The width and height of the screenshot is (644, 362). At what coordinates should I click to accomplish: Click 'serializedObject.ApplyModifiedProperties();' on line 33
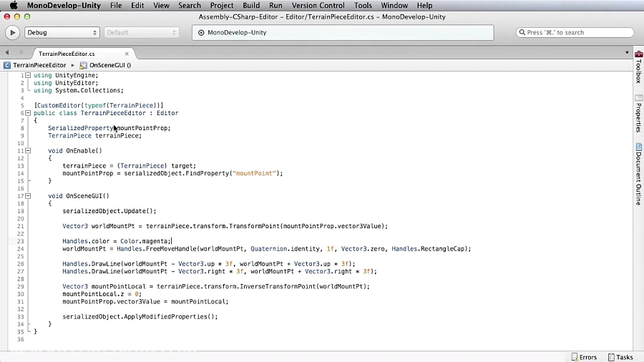(140, 316)
